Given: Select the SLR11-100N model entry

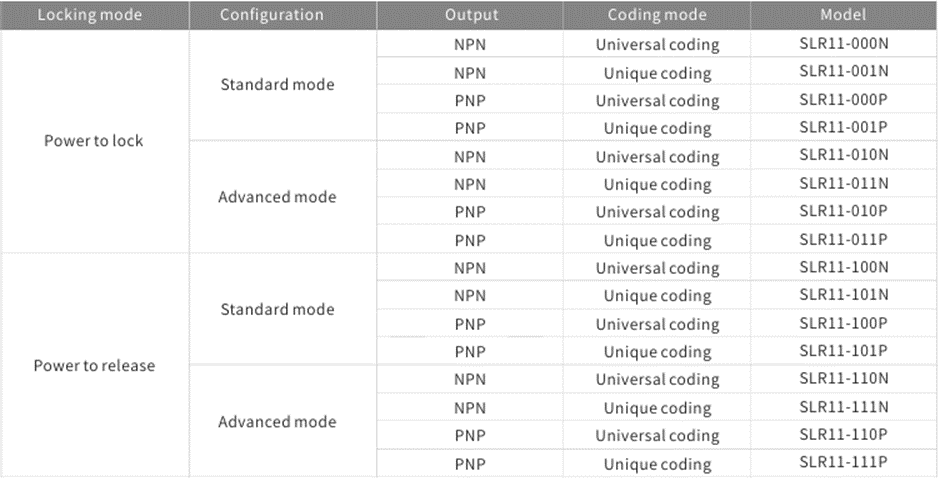Looking at the screenshot, I should (843, 267).
